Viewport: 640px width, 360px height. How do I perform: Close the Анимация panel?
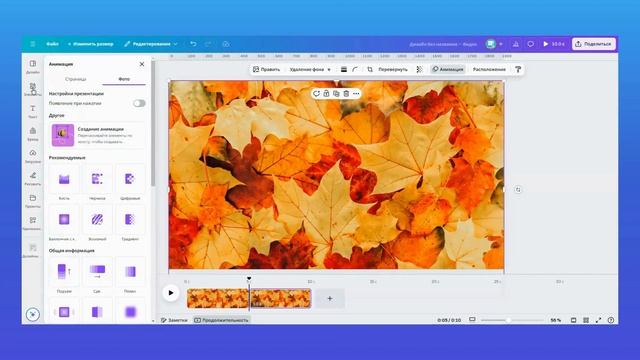click(x=142, y=64)
